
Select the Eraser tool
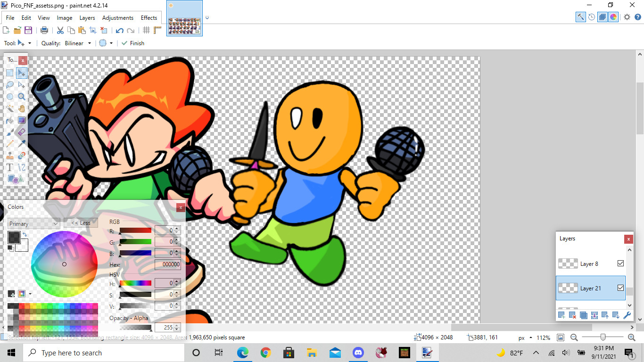(22, 132)
